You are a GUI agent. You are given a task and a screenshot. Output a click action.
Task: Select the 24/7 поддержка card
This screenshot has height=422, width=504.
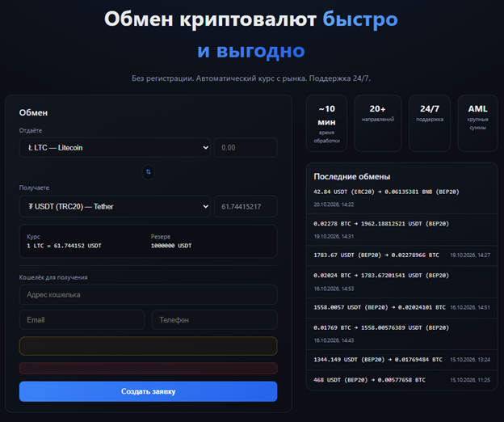pos(430,123)
